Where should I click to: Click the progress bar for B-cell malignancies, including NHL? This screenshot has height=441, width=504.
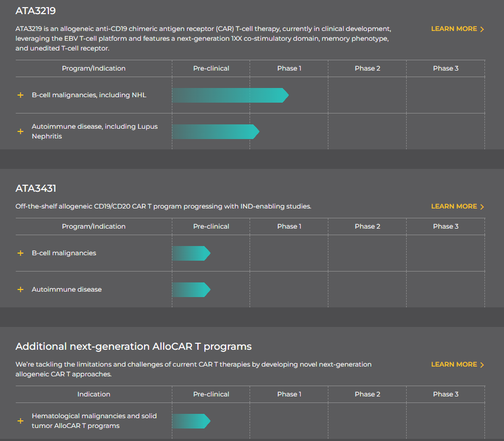tap(229, 95)
